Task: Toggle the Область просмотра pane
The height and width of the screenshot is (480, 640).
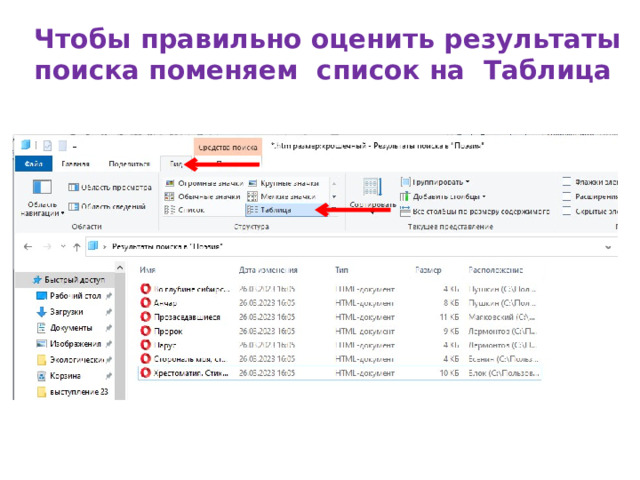Action: (x=110, y=187)
